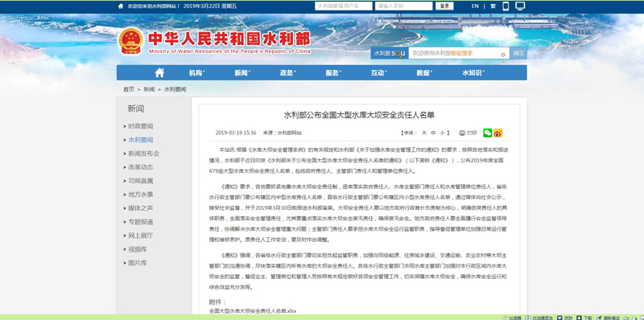Open the mobile version phone icon

506,6
